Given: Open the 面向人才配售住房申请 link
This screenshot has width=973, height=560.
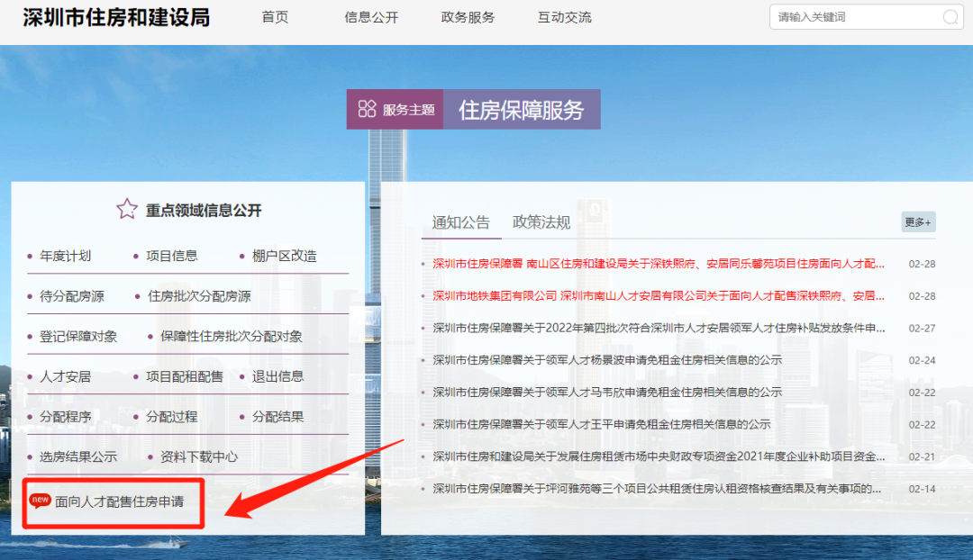Looking at the screenshot, I should click(120, 501).
